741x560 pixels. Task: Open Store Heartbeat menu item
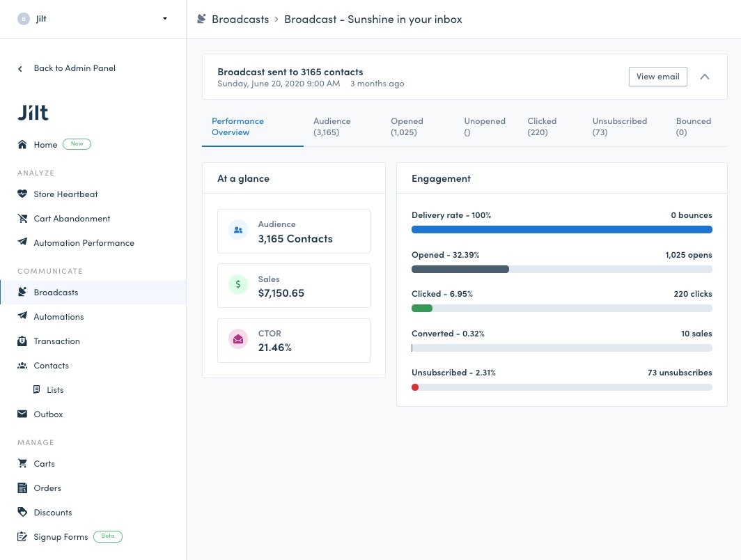click(65, 194)
